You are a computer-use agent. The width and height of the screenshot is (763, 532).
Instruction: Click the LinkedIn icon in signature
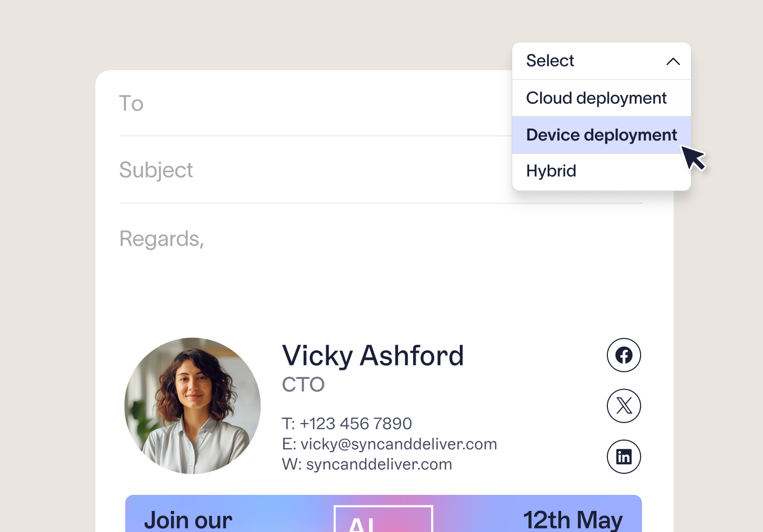(623, 457)
